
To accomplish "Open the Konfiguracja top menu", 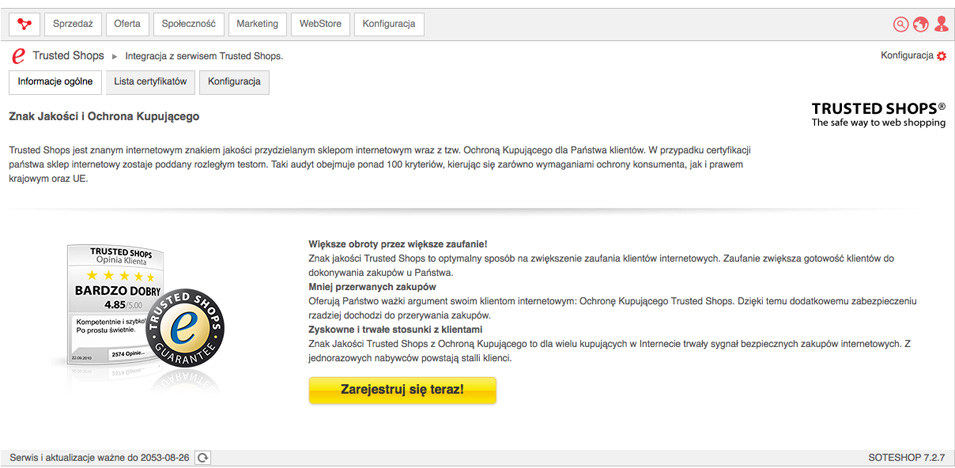I will coord(389,24).
